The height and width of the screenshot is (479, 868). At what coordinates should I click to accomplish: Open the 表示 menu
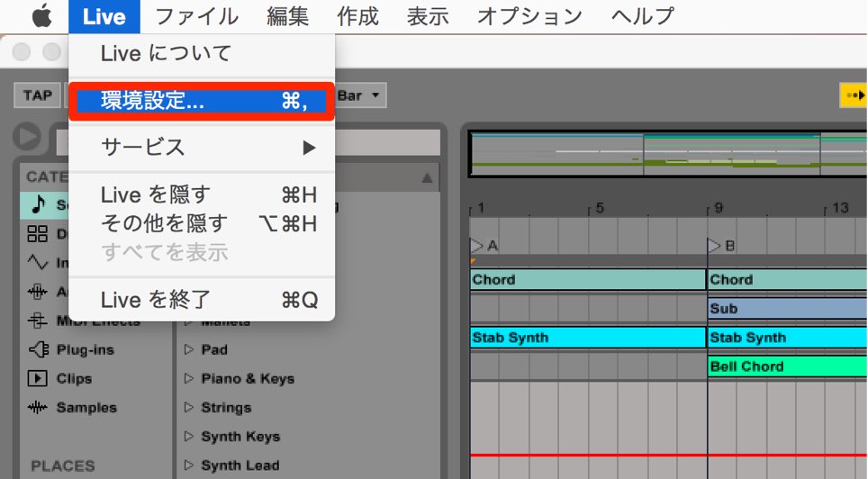(x=428, y=16)
